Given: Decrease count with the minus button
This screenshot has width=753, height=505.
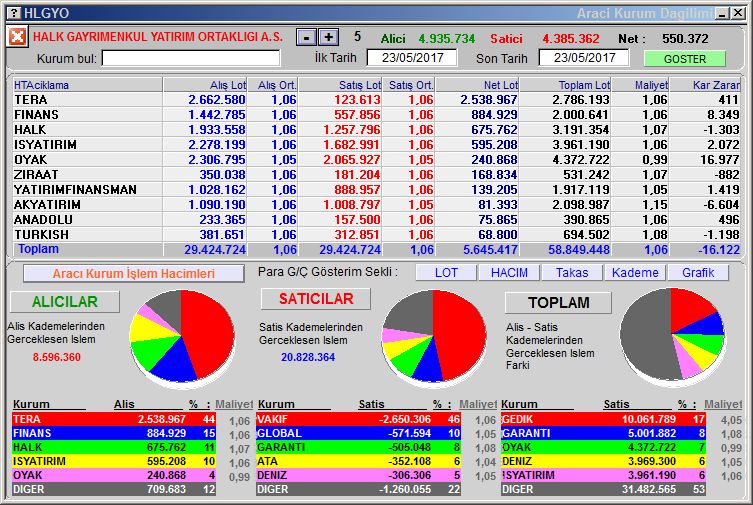Looking at the screenshot, I should [306, 37].
